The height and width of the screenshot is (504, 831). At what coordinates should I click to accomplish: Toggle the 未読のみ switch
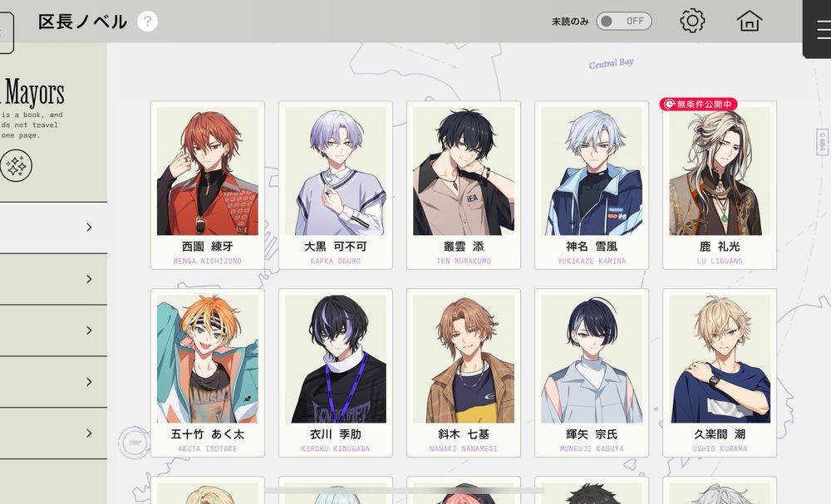coord(624,22)
